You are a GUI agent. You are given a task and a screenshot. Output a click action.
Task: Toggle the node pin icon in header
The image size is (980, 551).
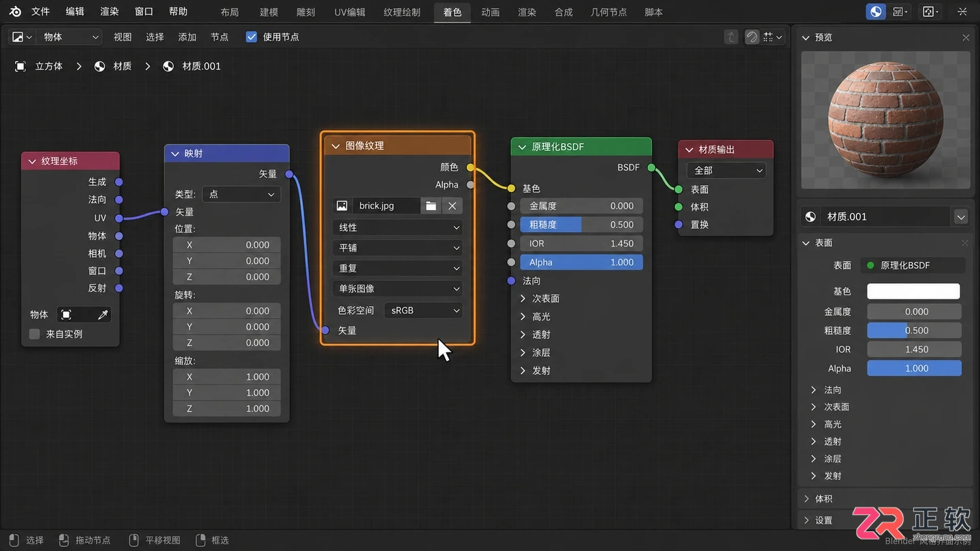pos(751,37)
